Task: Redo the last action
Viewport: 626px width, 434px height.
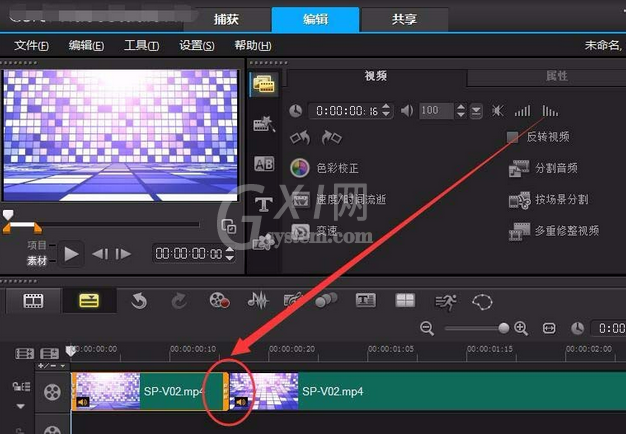Action: click(x=179, y=301)
